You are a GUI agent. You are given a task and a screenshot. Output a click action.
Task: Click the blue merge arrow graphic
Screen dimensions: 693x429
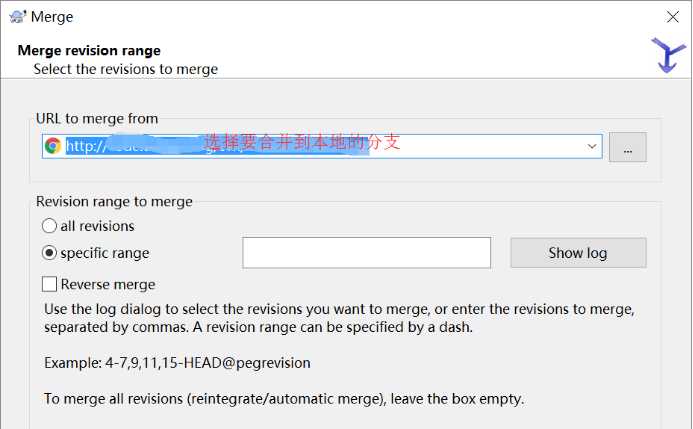click(668, 55)
